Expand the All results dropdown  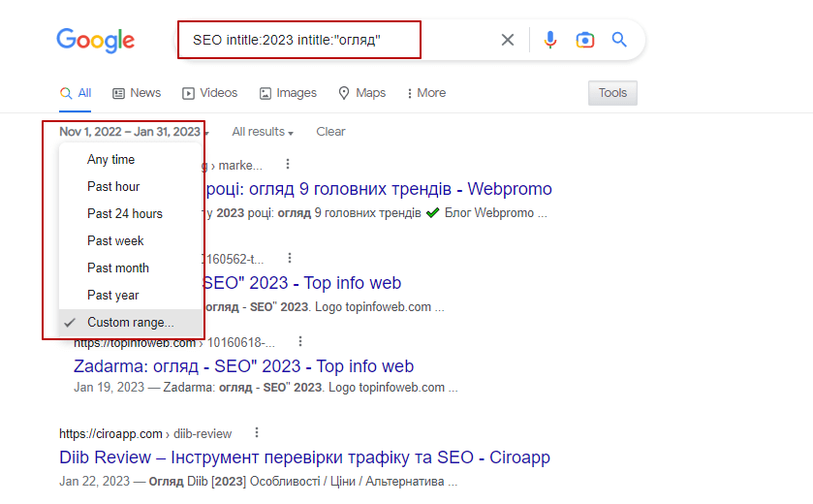pos(263,132)
